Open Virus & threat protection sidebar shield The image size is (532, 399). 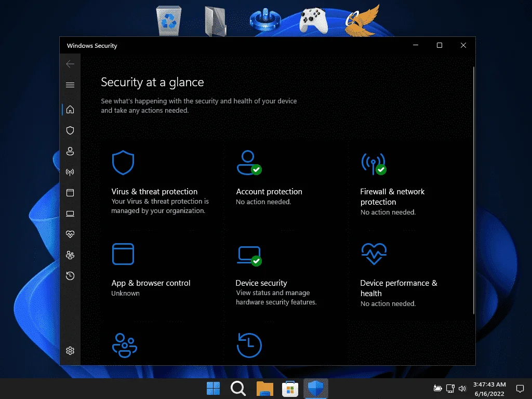70,130
